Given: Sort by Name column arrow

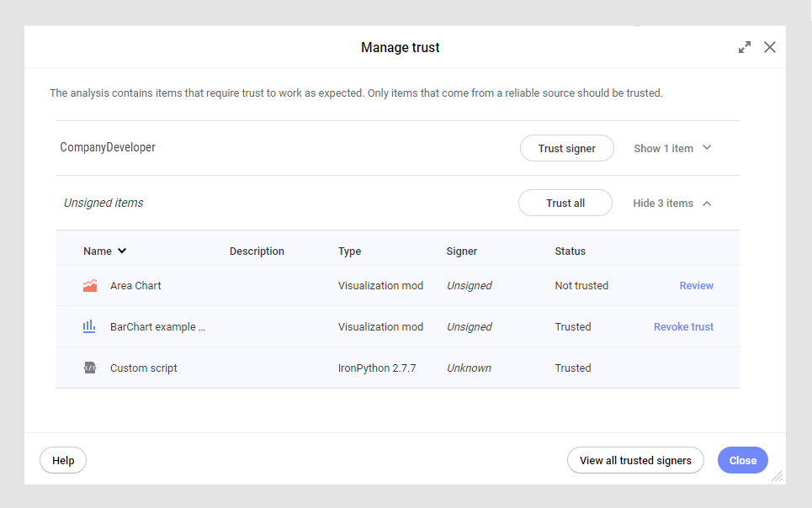Looking at the screenshot, I should pyautogui.click(x=122, y=251).
